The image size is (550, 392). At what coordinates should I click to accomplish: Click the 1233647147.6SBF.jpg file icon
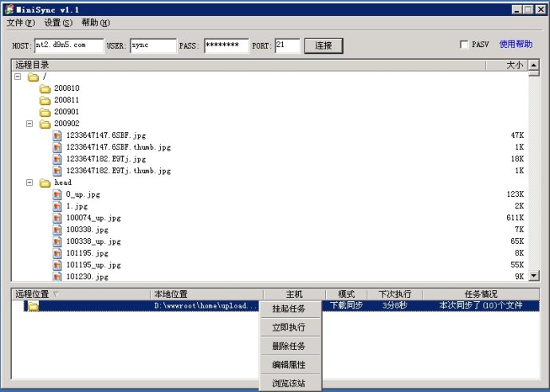[x=57, y=135]
